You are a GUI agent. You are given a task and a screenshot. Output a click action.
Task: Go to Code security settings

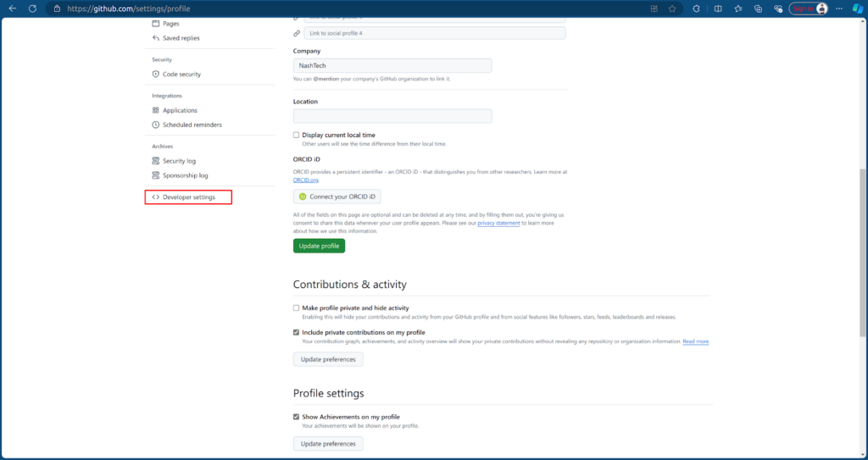181,75
